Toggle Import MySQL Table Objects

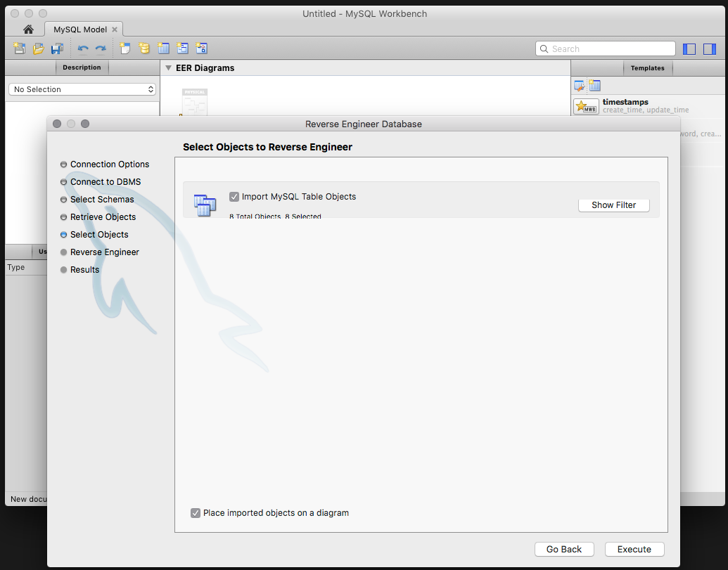pos(234,196)
